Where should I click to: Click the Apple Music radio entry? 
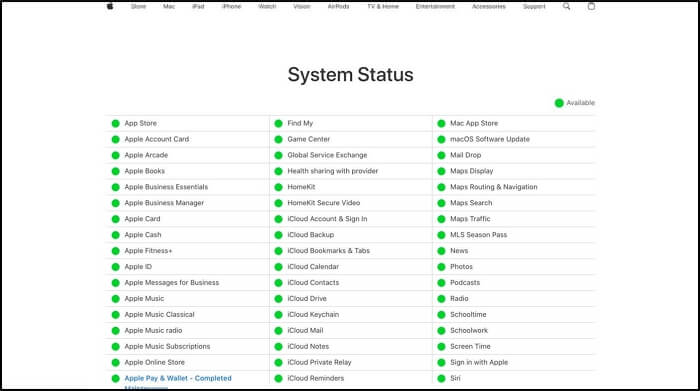pos(153,331)
